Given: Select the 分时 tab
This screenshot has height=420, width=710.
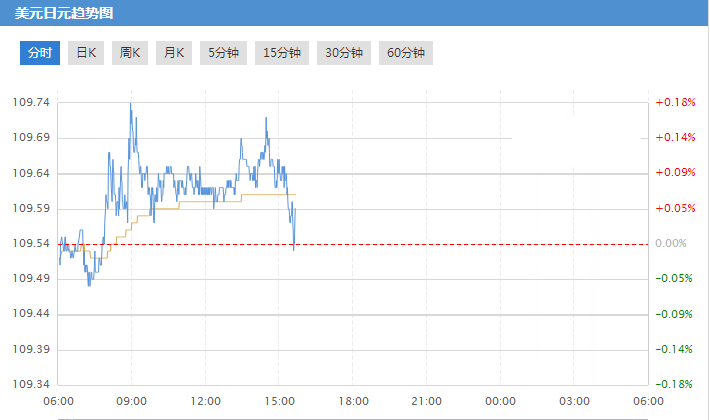Looking at the screenshot, I should click(x=40, y=53).
